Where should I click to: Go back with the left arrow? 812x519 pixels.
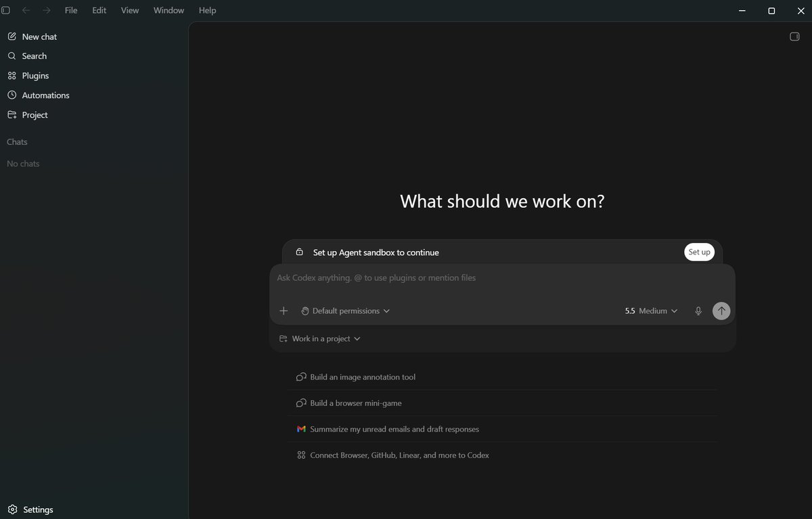(x=26, y=10)
